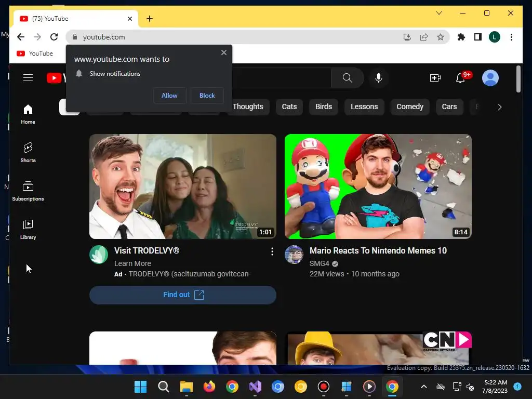
Task: Block YouTube notifications
Action: pos(207,96)
